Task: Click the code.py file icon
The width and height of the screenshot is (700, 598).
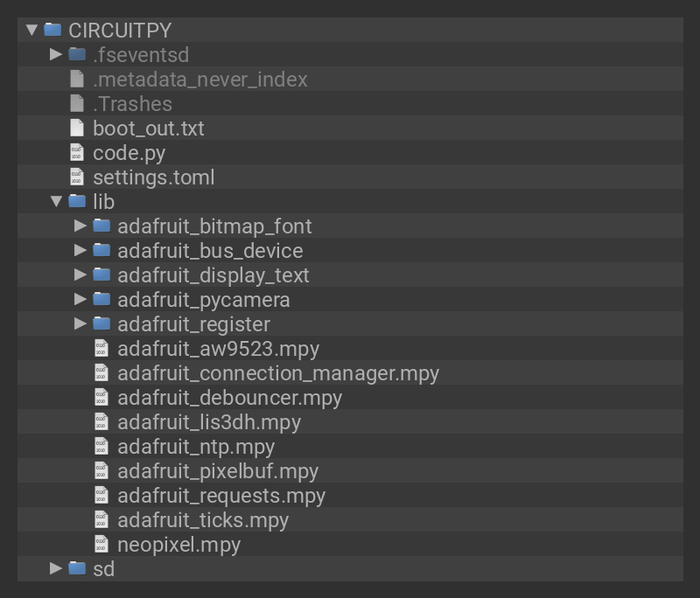Action: tap(77, 152)
